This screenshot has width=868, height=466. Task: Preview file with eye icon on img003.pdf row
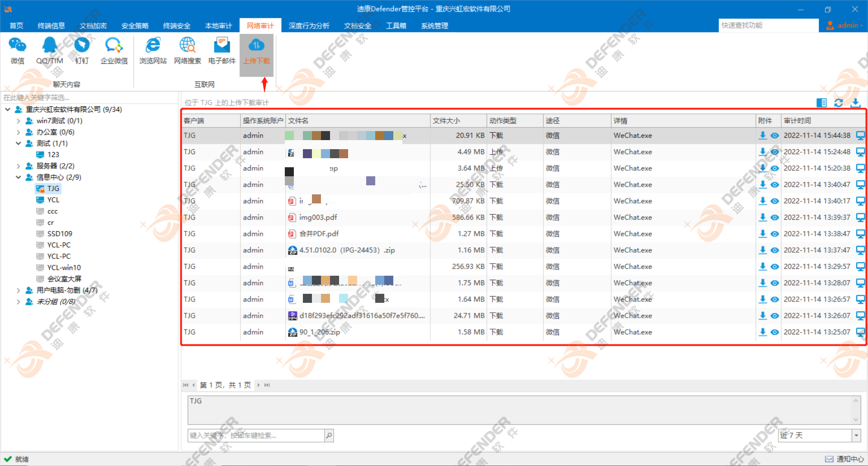click(x=774, y=217)
